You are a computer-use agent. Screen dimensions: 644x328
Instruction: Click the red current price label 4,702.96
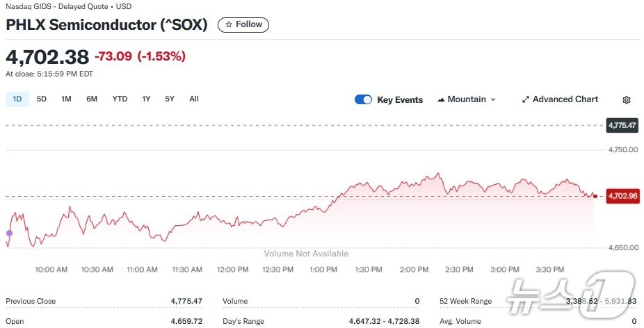pyautogui.click(x=622, y=196)
